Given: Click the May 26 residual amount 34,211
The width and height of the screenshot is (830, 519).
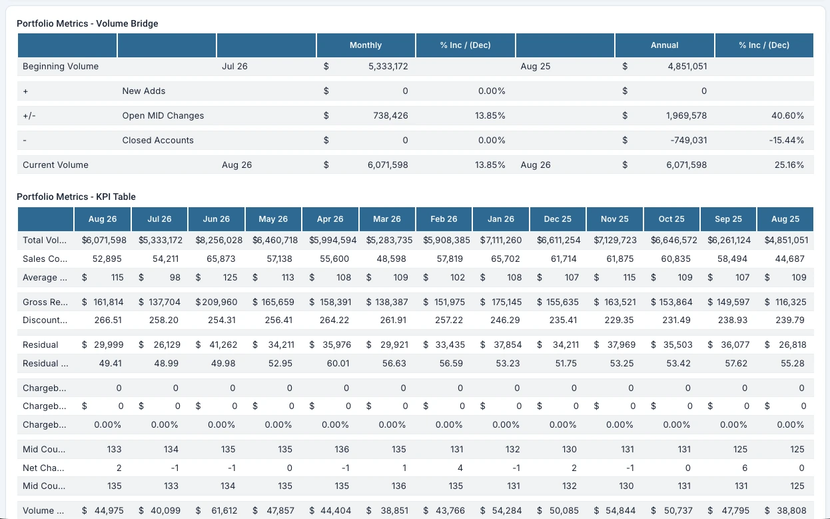Looking at the screenshot, I should click(281, 345).
